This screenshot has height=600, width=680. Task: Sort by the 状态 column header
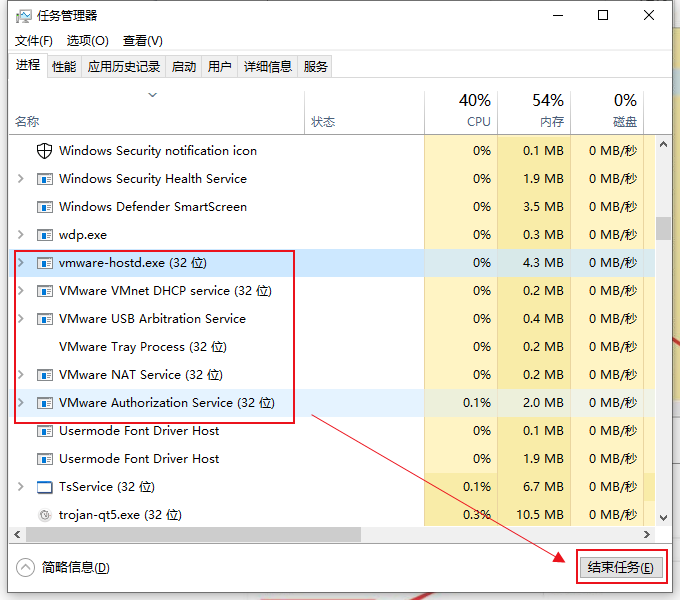coord(364,113)
